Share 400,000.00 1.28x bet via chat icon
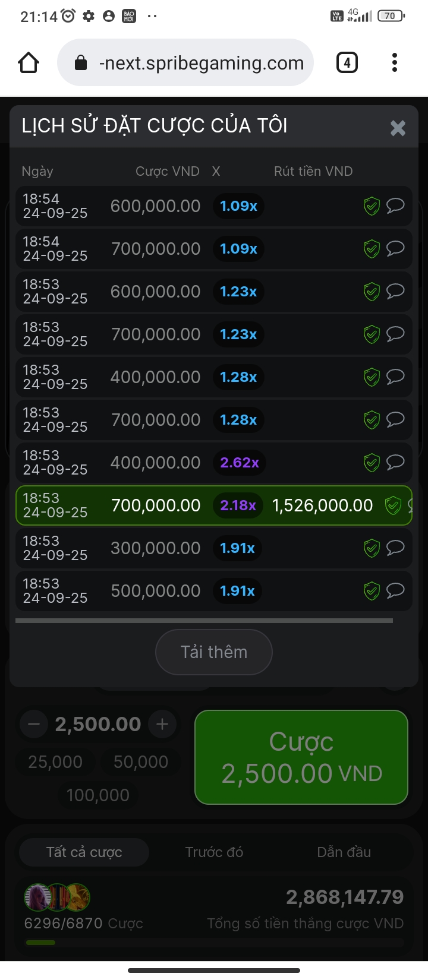Image resolution: width=428 pixels, height=980 pixels. (395, 377)
